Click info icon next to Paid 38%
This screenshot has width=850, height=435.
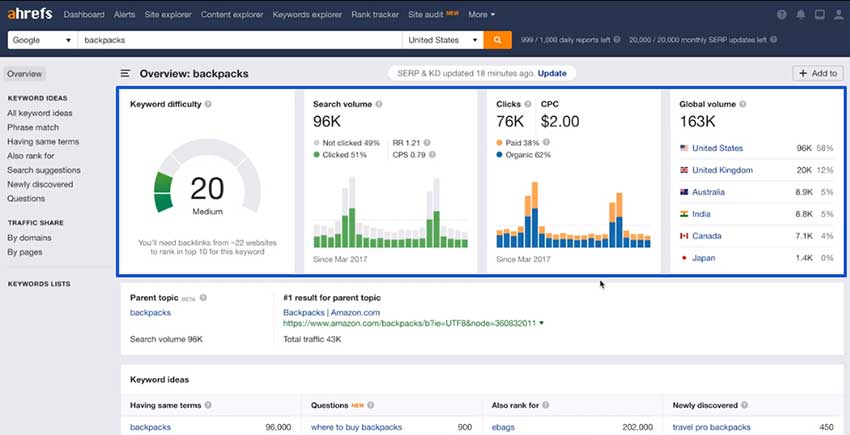[x=546, y=142]
